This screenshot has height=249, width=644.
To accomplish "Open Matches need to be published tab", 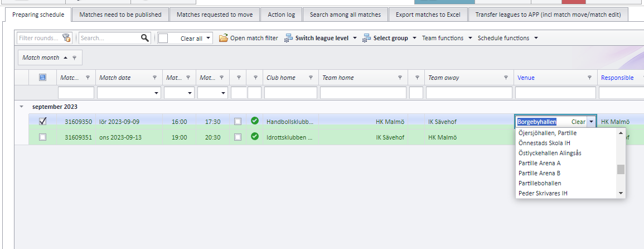I will pos(120,15).
